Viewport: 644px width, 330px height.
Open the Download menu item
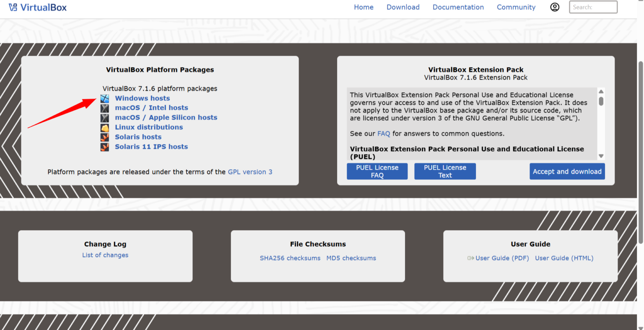pyautogui.click(x=403, y=7)
